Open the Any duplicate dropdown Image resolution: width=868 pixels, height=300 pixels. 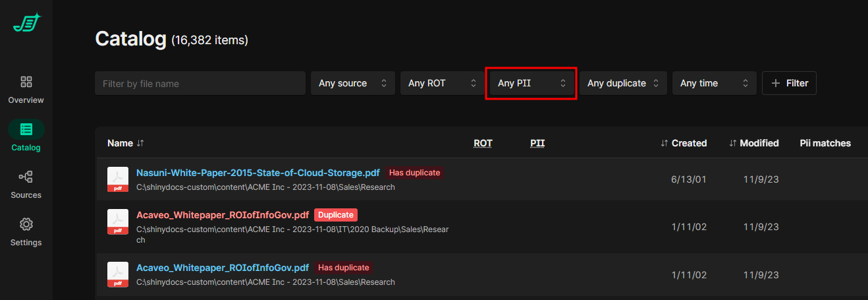tap(623, 83)
